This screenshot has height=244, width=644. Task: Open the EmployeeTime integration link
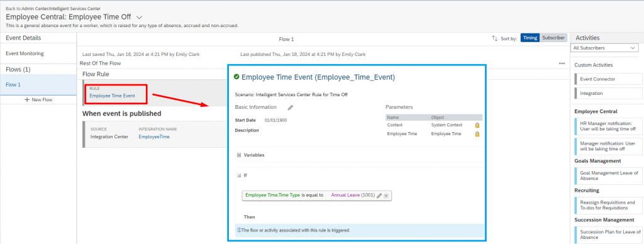point(154,137)
